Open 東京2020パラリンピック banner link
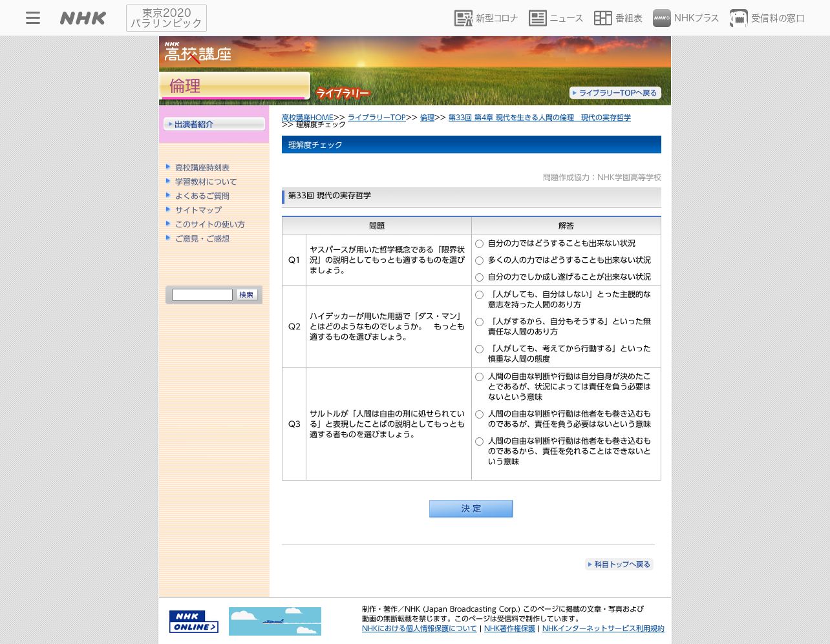This screenshot has width=830, height=644. [166, 18]
